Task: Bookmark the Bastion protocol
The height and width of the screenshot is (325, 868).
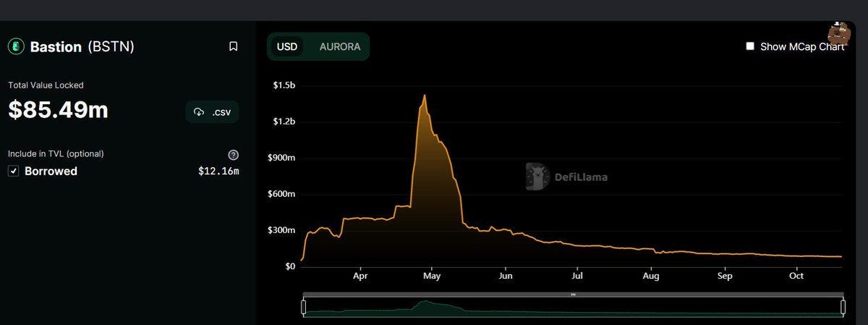Action: pos(233,46)
